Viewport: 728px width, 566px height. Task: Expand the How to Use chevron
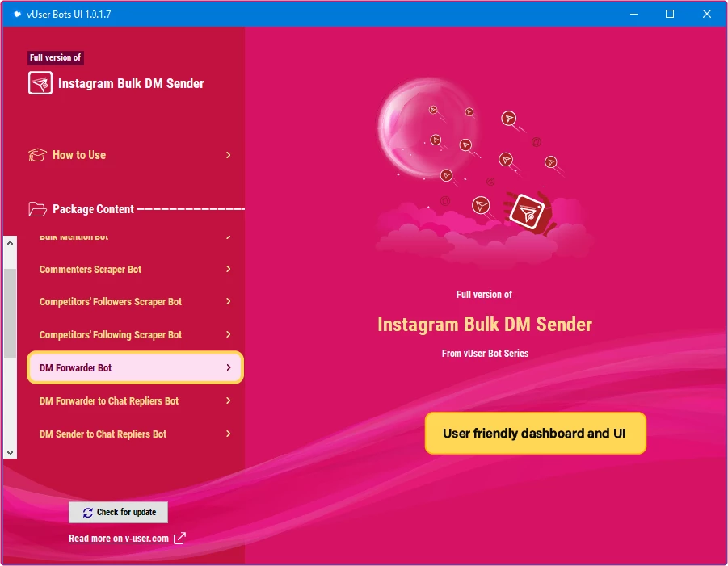(x=229, y=155)
